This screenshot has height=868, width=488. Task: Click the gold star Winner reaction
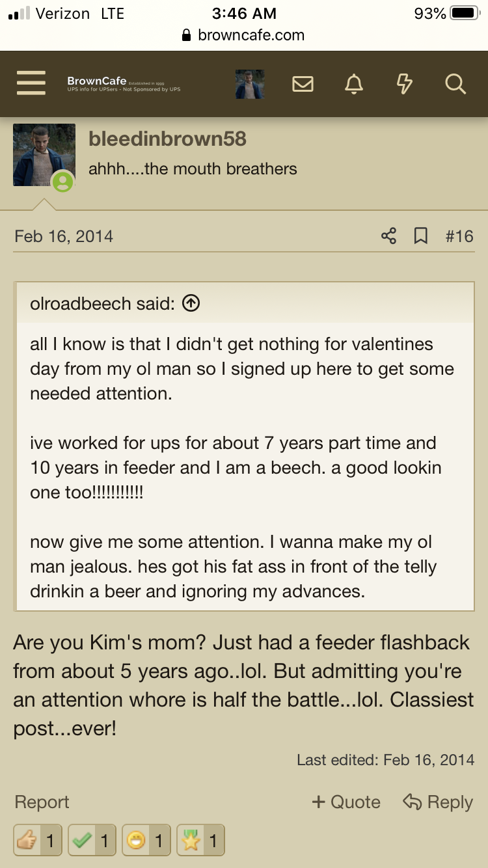click(x=200, y=841)
